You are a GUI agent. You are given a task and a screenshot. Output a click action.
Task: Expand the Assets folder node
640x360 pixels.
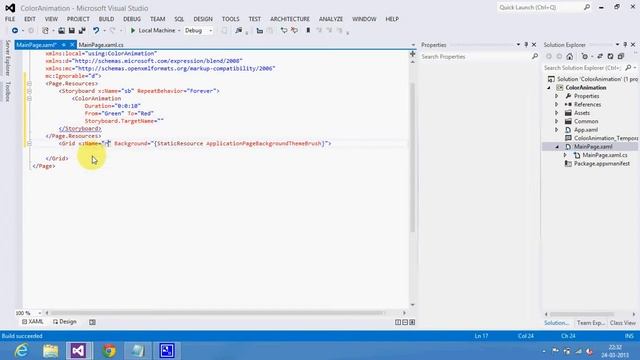point(557,113)
